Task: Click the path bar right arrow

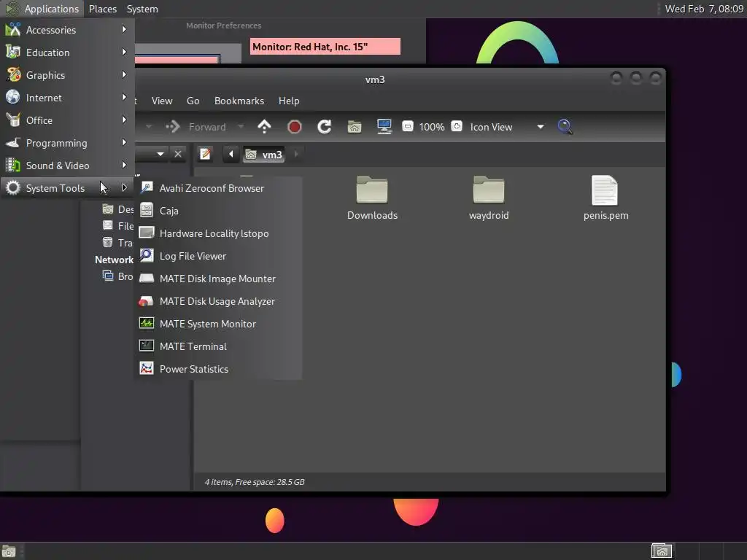Action: coord(296,155)
